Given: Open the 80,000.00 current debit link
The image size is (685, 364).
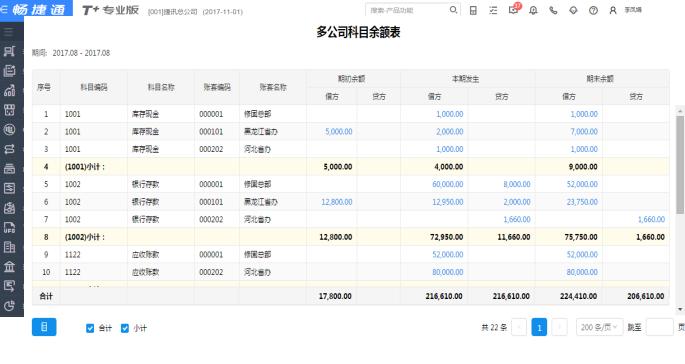Looking at the screenshot, I should (x=448, y=272).
